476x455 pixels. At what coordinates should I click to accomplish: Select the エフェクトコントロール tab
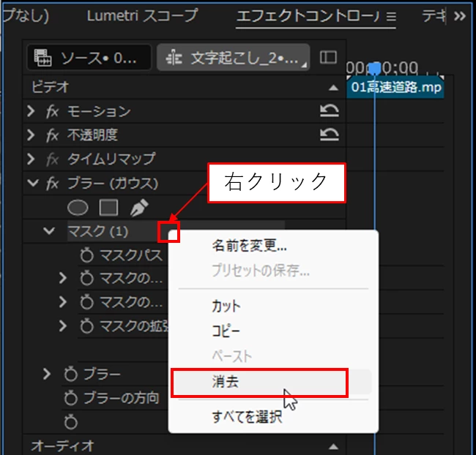[308, 16]
